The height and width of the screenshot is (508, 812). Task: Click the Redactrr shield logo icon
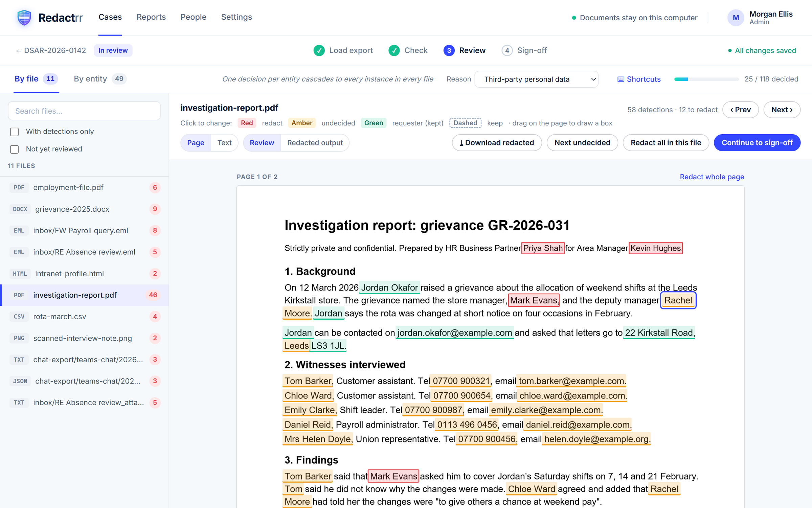click(24, 18)
